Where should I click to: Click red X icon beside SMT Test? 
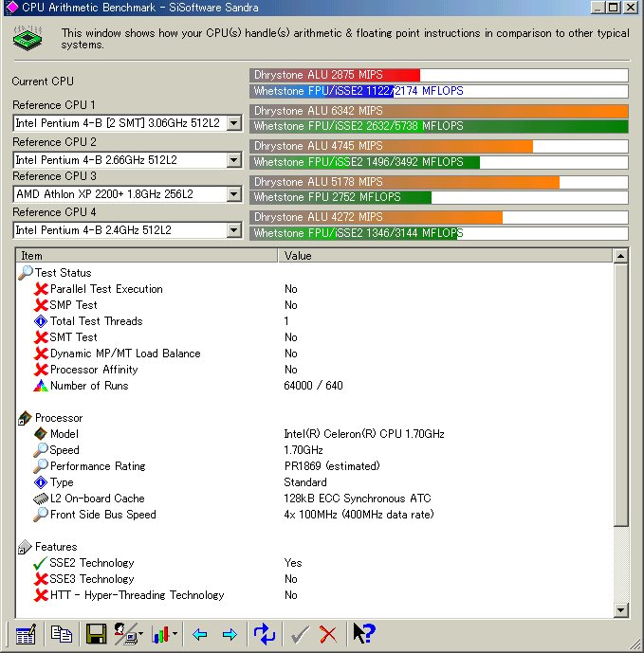point(41,337)
